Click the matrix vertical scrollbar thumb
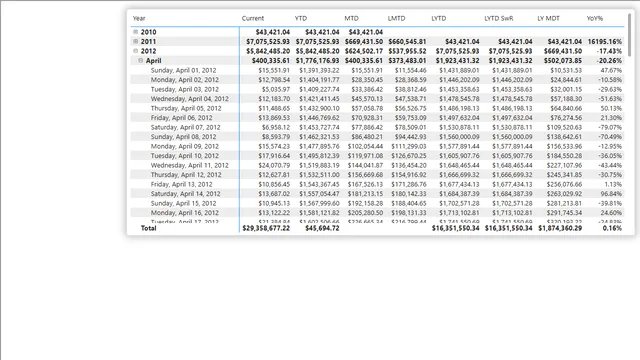This screenshot has width=640, height=360. [629, 35]
